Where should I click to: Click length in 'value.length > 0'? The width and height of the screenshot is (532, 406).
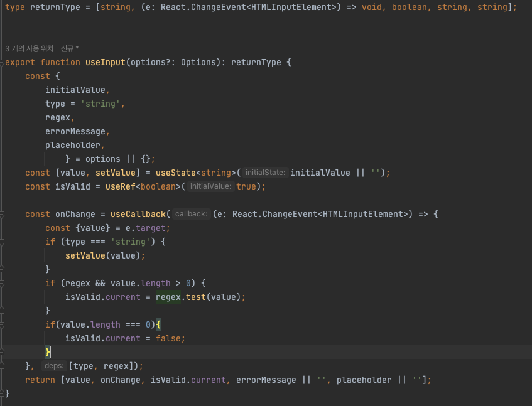click(x=155, y=283)
